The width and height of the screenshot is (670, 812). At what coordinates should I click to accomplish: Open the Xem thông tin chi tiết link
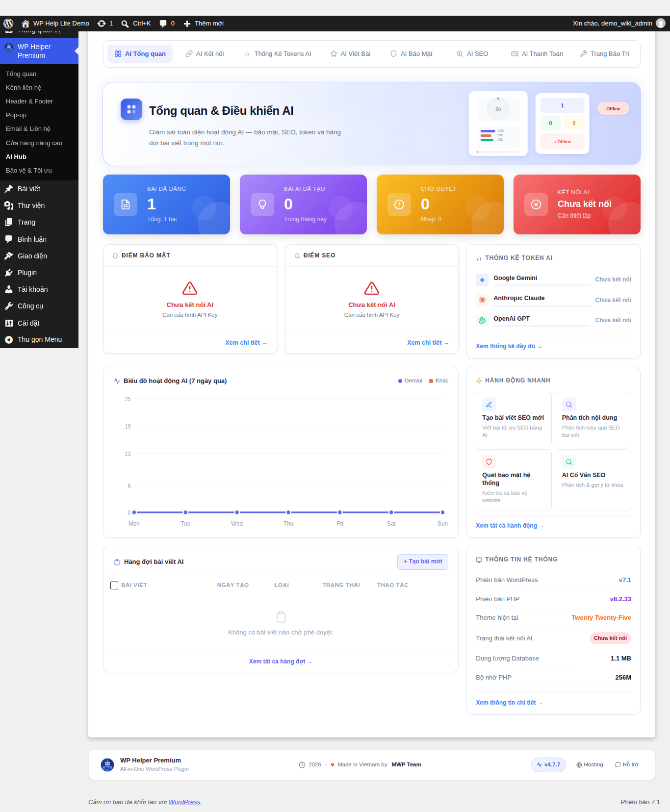coord(509,703)
